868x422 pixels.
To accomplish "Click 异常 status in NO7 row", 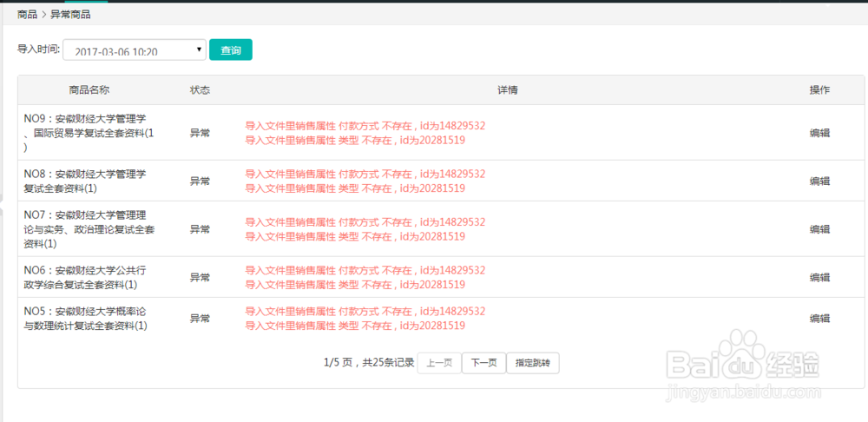I will tap(200, 229).
